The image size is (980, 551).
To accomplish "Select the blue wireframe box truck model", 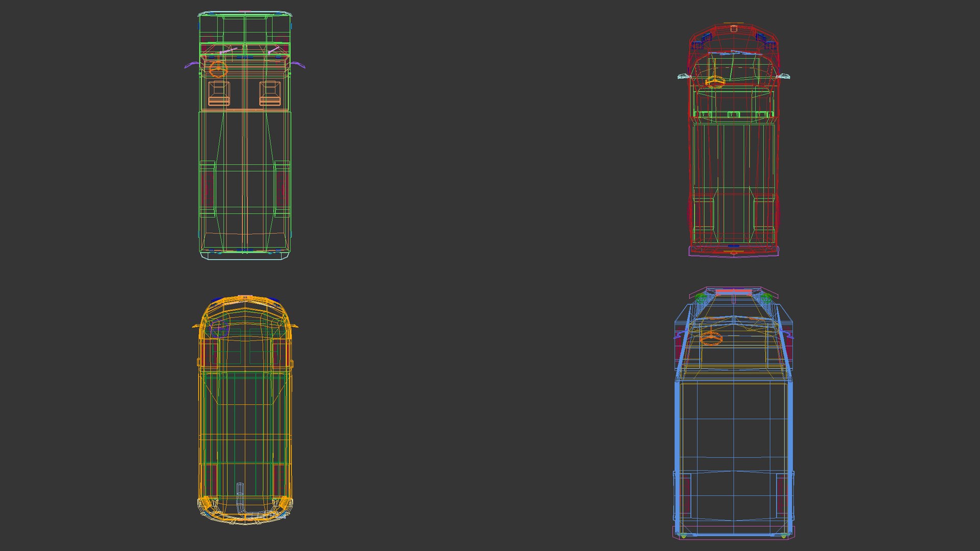I will [x=734, y=412].
